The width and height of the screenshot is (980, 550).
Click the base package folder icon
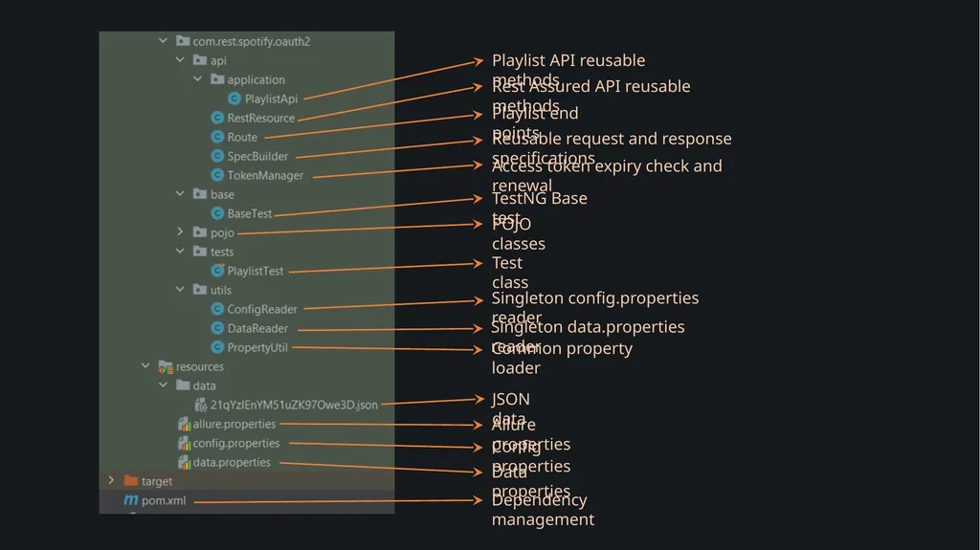tap(200, 194)
